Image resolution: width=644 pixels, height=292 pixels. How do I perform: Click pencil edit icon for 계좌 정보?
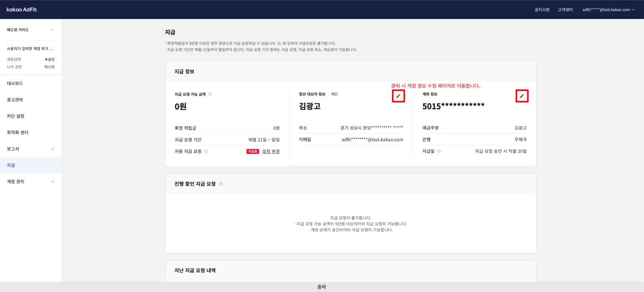pyautogui.click(x=522, y=96)
